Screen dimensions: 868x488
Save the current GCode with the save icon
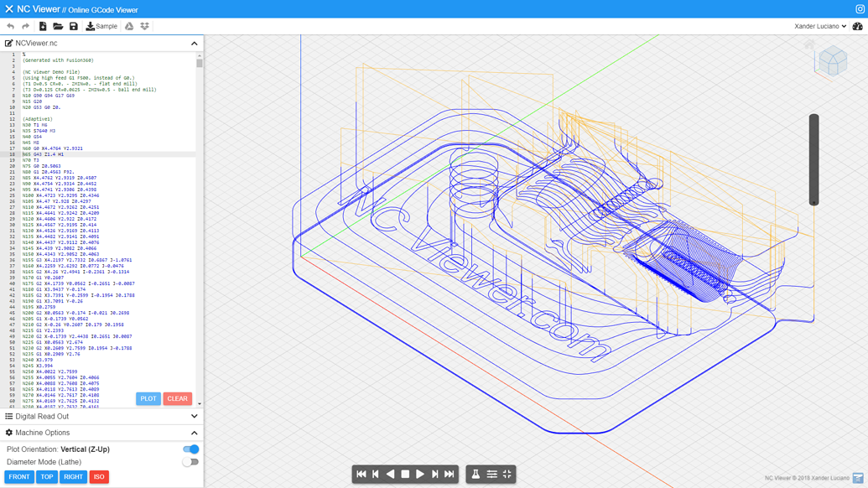click(x=73, y=26)
